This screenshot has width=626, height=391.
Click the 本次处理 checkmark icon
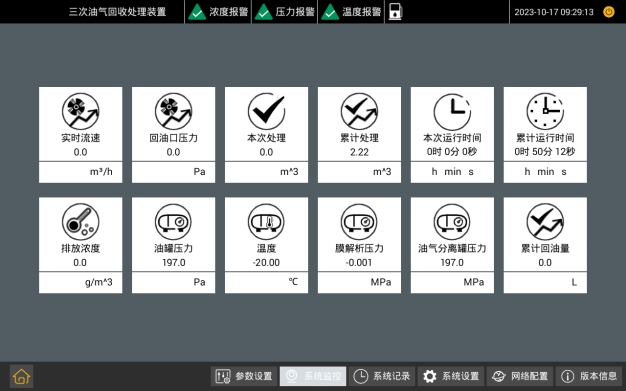pos(267,111)
